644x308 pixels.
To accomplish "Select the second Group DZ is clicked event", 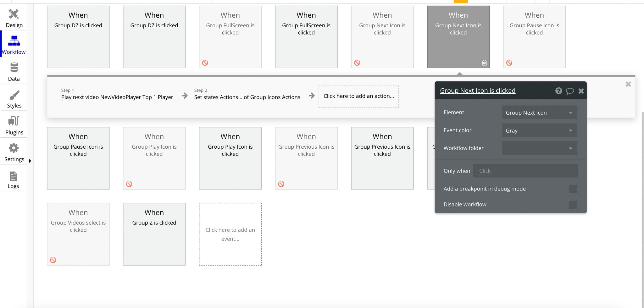I will (154, 37).
